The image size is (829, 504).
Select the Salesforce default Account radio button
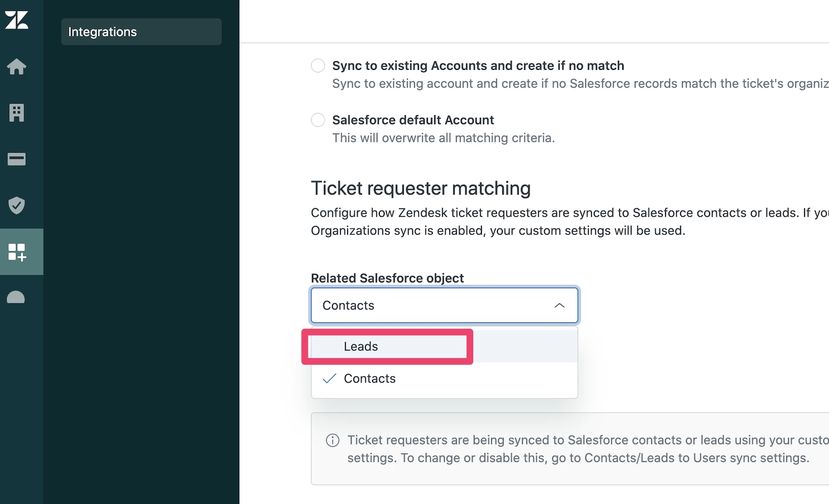[318, 120]
